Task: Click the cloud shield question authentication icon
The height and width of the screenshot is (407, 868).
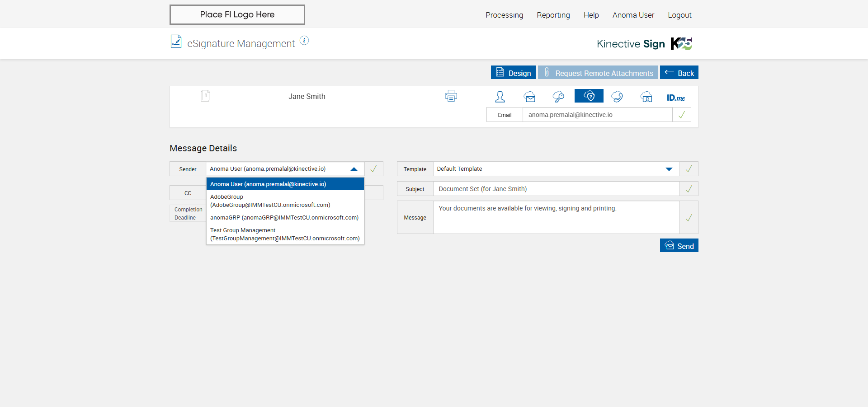Action: coord(589,96)
